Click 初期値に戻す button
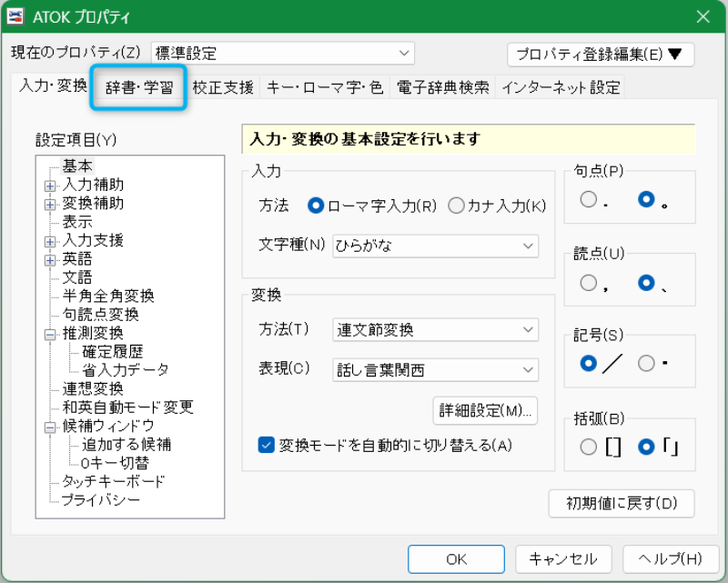 click(x=622, y=503)
